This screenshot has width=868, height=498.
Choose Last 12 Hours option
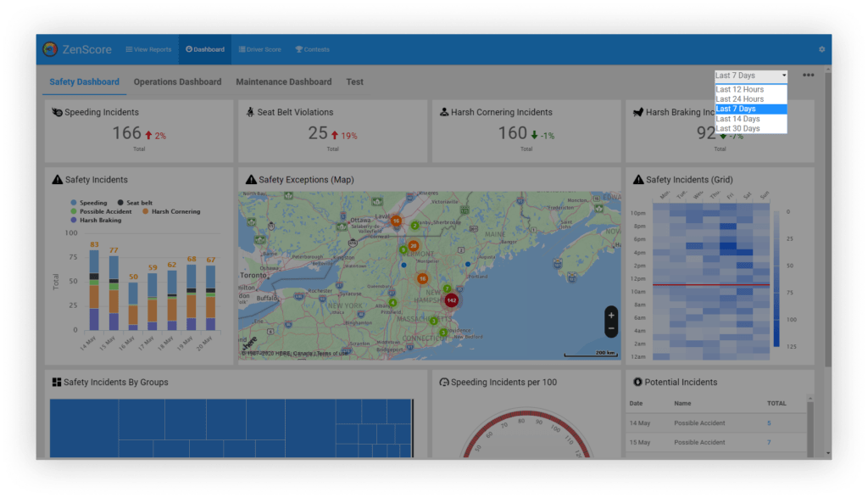[x=751, y=89]
